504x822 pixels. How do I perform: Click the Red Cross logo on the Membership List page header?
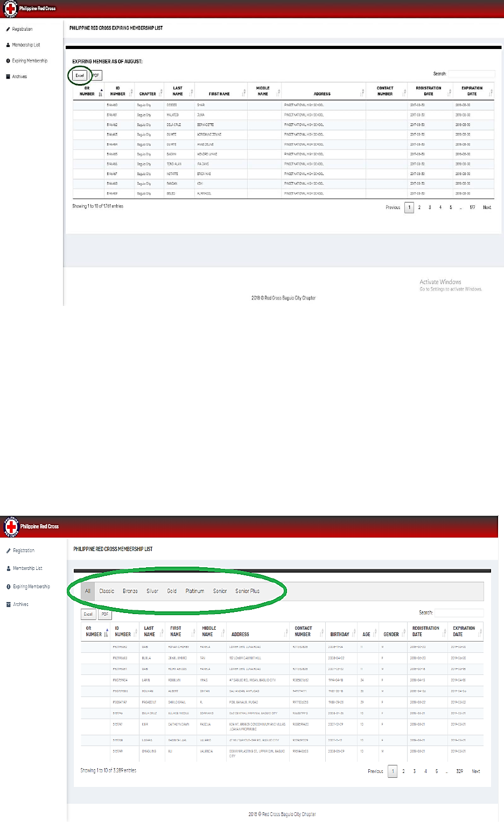(11, 526)
